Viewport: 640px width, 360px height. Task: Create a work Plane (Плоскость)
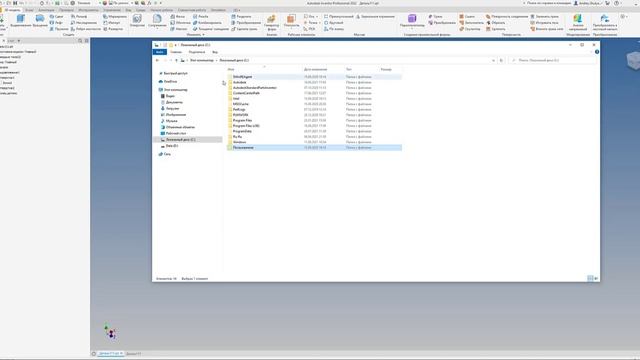[x=291, y=21]
